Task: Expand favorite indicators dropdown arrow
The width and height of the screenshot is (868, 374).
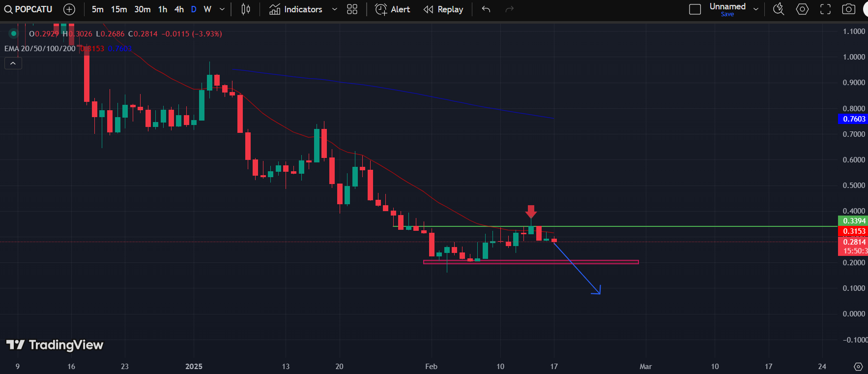Action: click(335, 9)
